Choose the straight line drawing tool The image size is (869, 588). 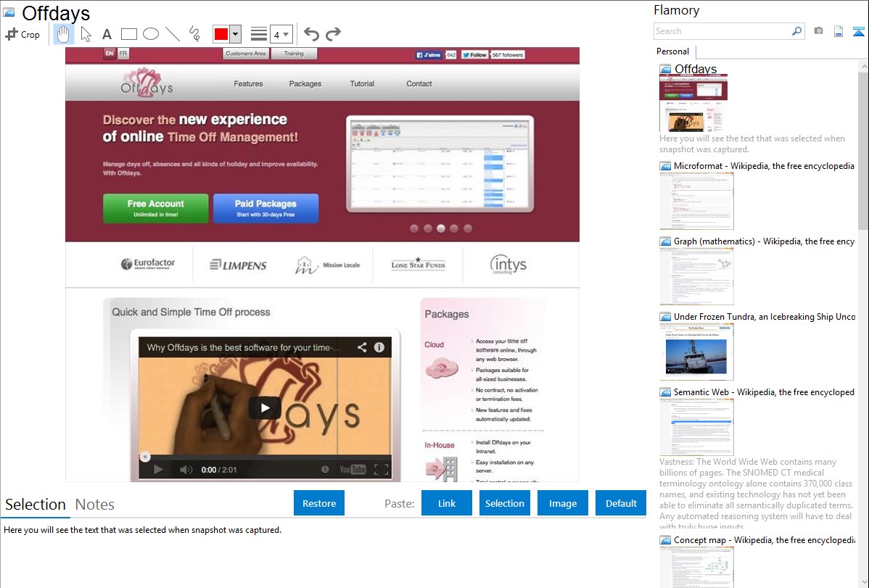[x=173, y=34]
